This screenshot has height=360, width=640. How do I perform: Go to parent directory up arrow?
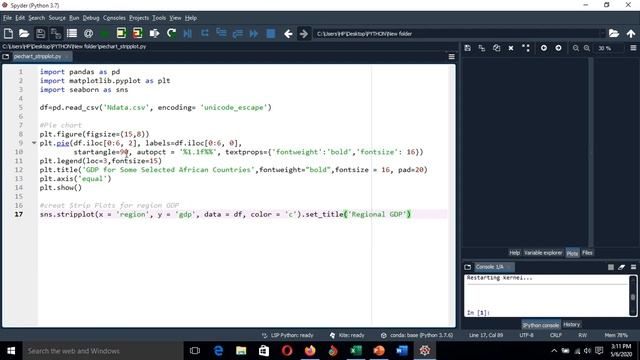pos(631,33)
